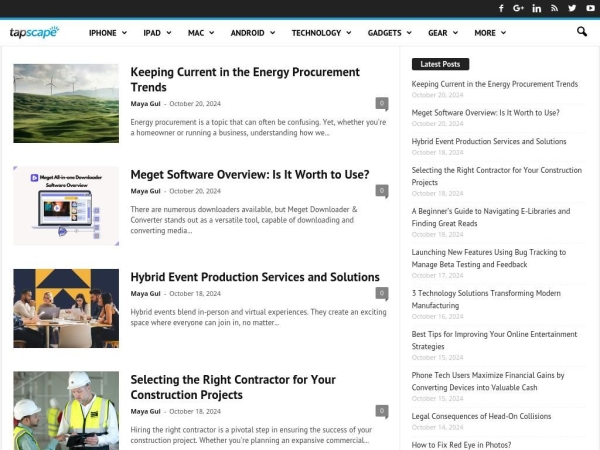Click author Maya Gul on Meget Software article
The image size is (600, 450).
pyautogui.click(x=145, y=191)
